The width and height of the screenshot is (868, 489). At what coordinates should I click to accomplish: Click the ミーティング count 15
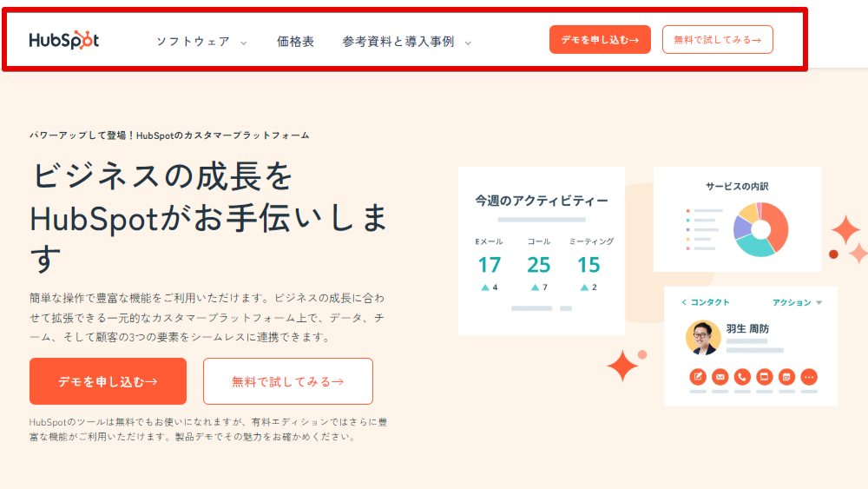coord(589,265)
